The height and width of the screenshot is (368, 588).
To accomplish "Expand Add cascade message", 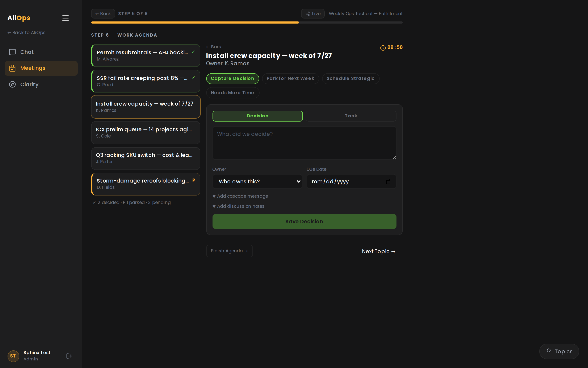I will [240, 196].
